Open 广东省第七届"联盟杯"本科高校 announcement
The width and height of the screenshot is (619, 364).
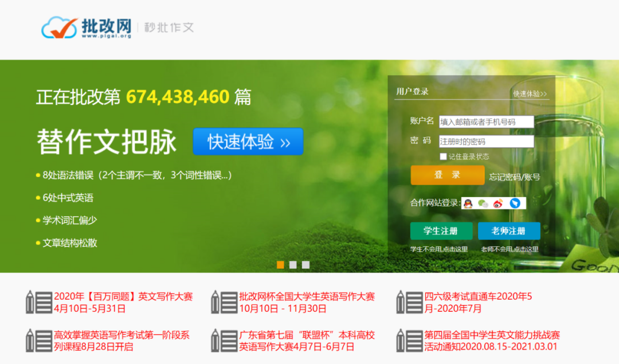[x=307, y=340]
